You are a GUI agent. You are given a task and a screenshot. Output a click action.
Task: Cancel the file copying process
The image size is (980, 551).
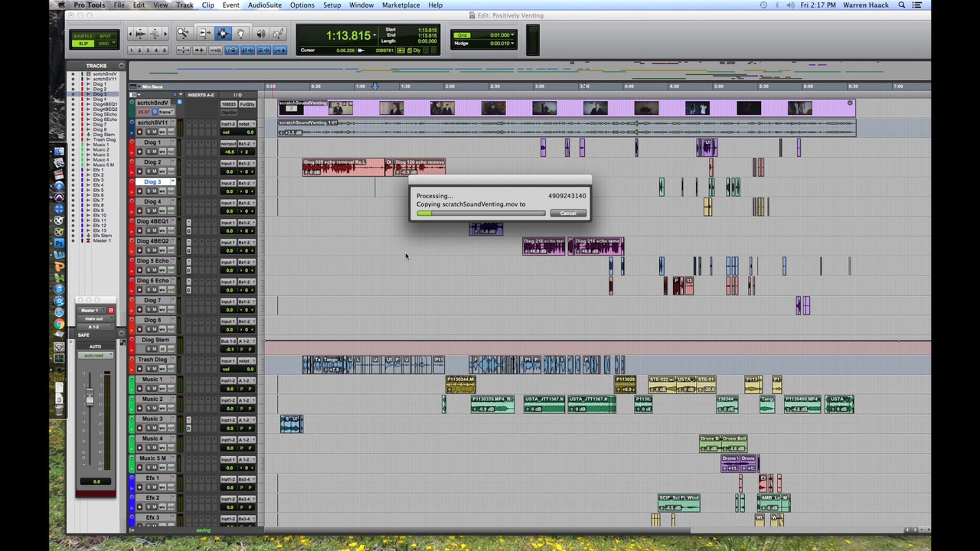coord(568,213)
